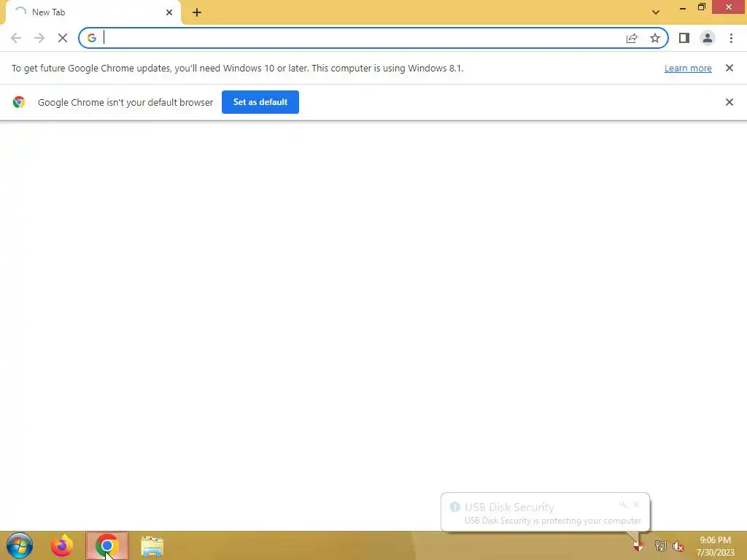Open the Windows Start orb
This screenshot has height=560, width=747.
[20, 545]
